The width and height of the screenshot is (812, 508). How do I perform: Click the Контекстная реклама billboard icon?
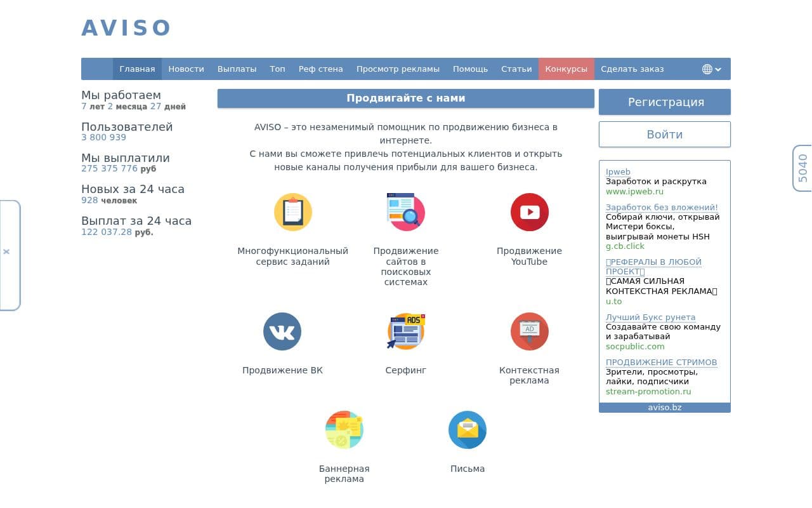[529, 331]
